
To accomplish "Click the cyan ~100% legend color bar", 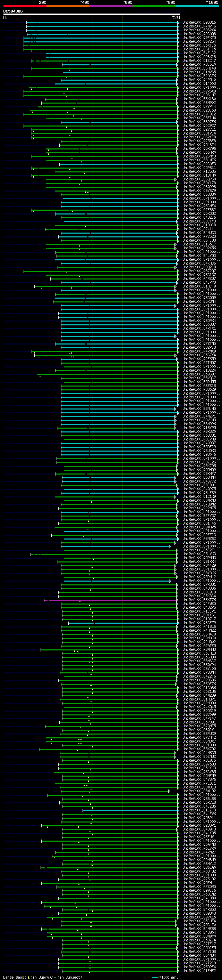I will point(197,7).
